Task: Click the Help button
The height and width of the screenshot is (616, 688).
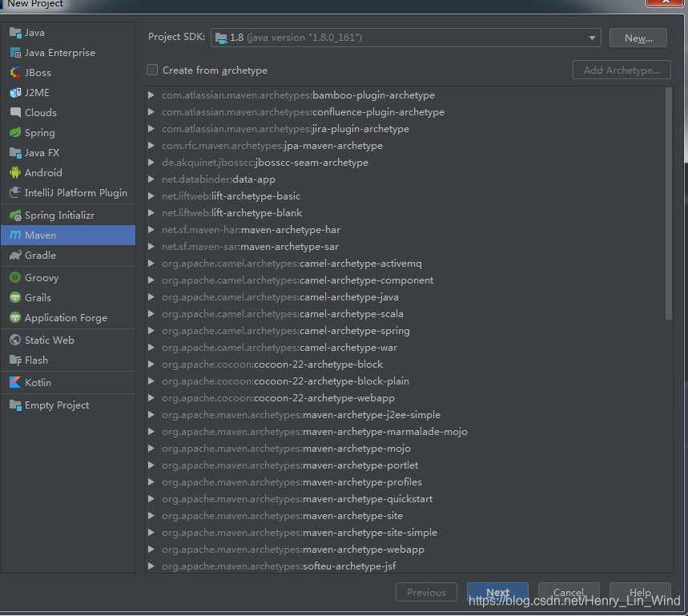Action: pyautogui.click(x=640, y=592)
